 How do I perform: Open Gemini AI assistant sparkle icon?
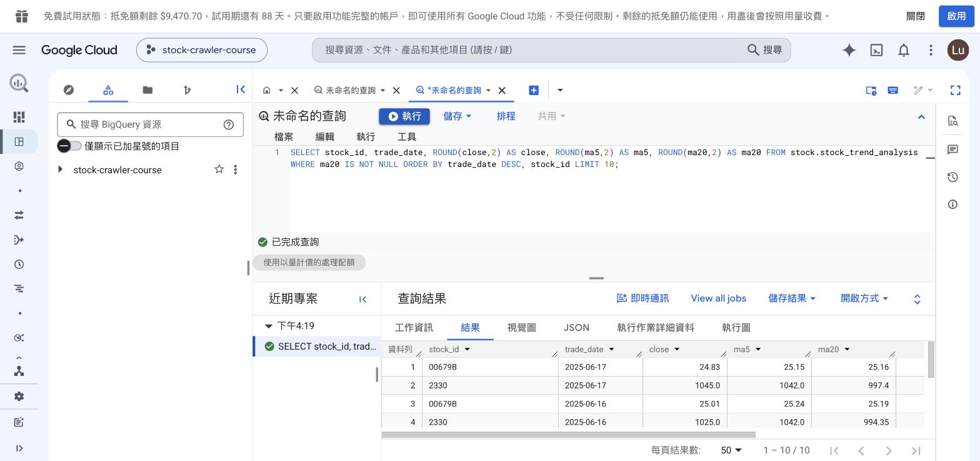tap(849, 50)
